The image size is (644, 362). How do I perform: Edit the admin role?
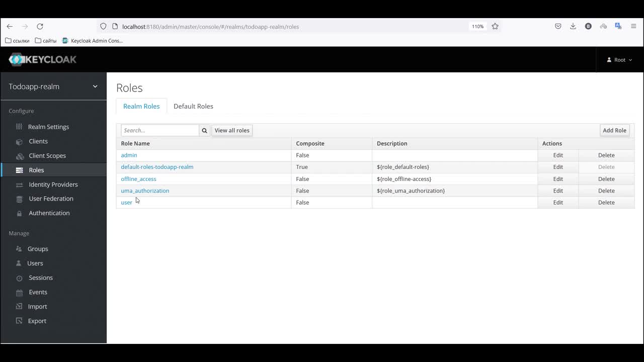pyautogui.click(x=558, y=155)
